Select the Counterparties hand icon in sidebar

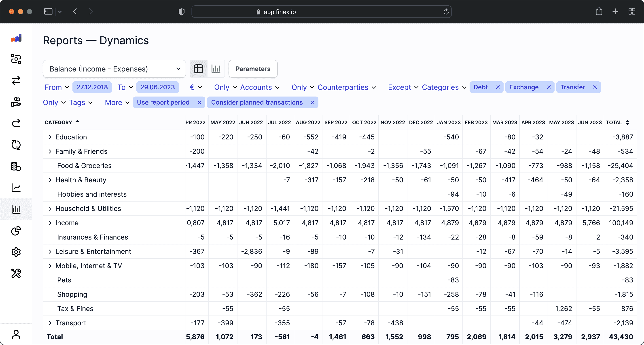pyautogui.click(x=16, y=102)
